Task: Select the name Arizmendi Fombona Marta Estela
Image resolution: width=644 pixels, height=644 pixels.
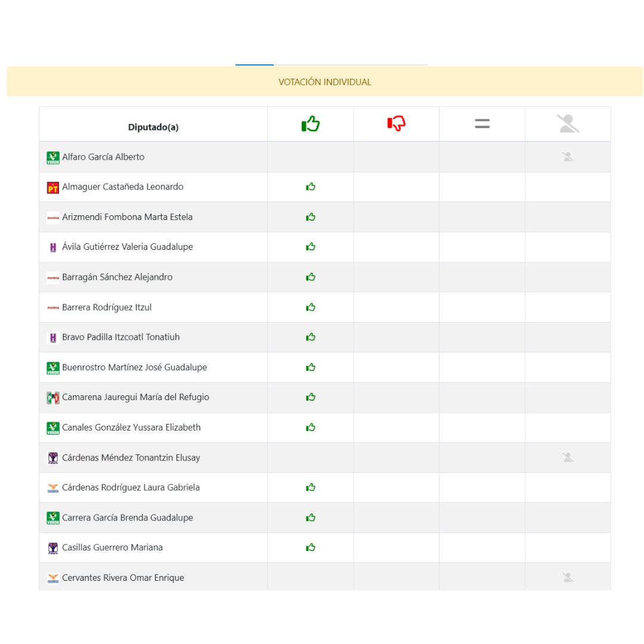Action: pos(128,217)
